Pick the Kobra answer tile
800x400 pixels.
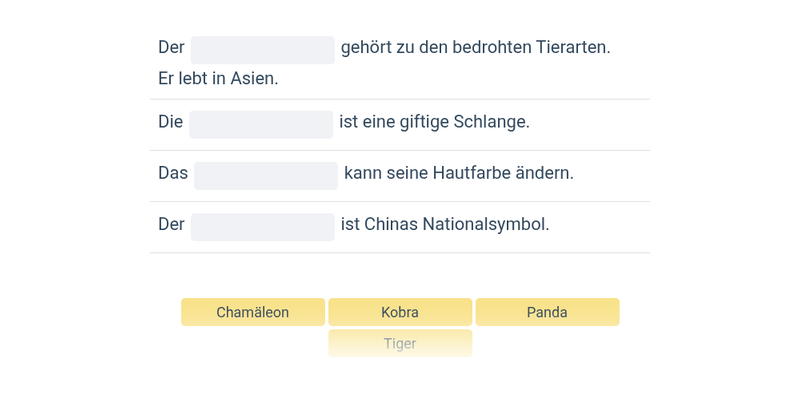point(400,312)
